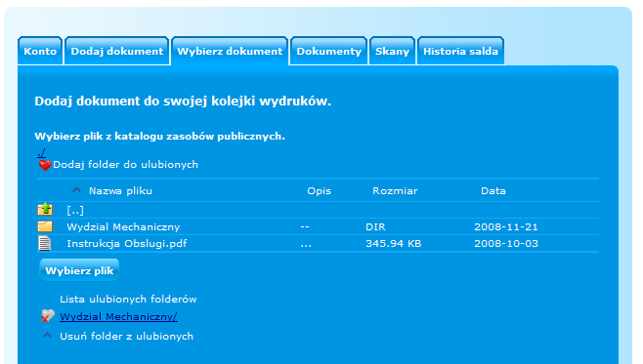
Task: Click the 345.94 KB size value
Action: click(393, 244)
